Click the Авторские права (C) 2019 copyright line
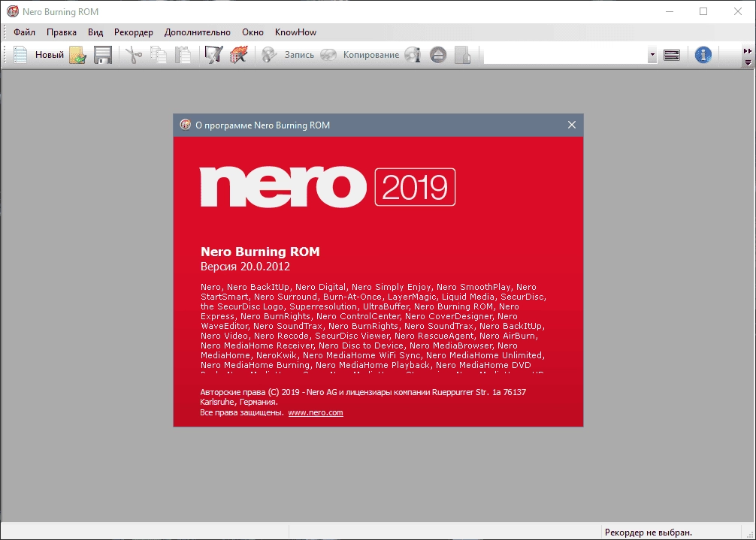 click(363, 397)
